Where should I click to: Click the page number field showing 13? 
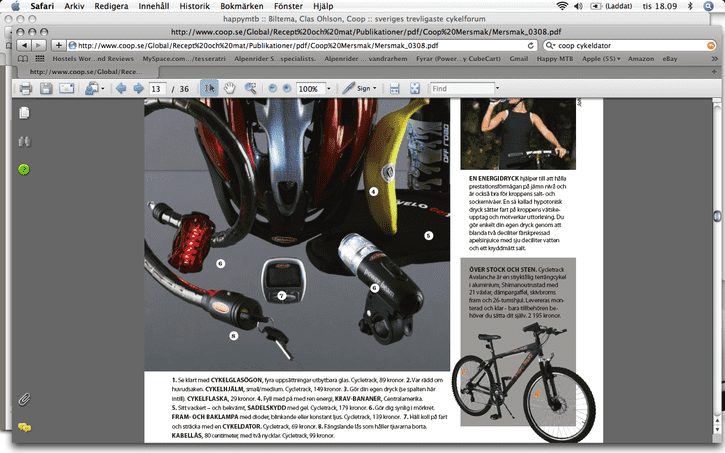156,89
